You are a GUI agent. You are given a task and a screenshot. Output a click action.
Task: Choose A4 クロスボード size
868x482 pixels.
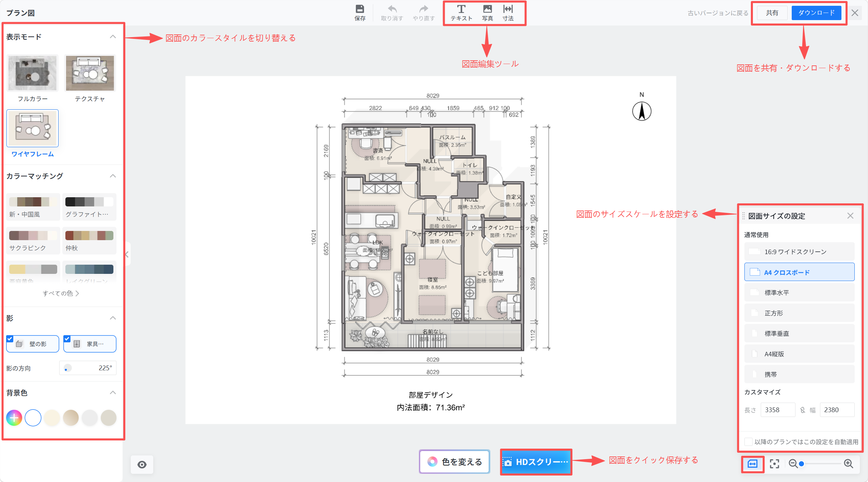tap(799, 272)
